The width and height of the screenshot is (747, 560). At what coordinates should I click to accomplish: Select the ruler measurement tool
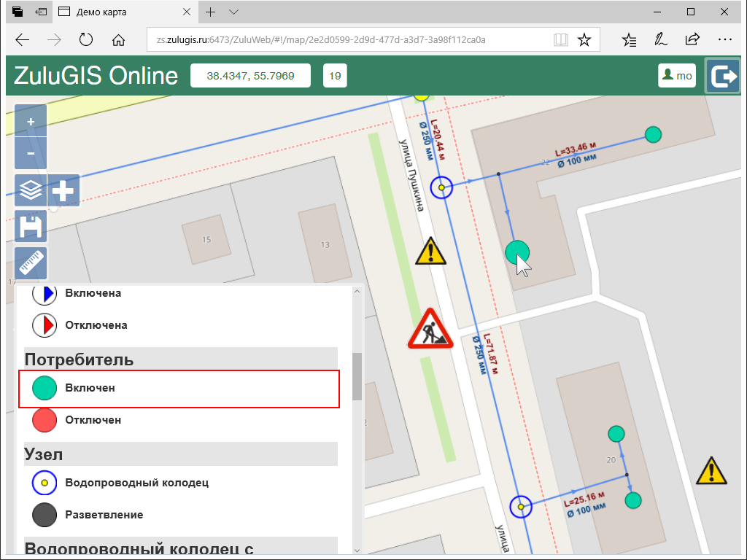point(31,263)
